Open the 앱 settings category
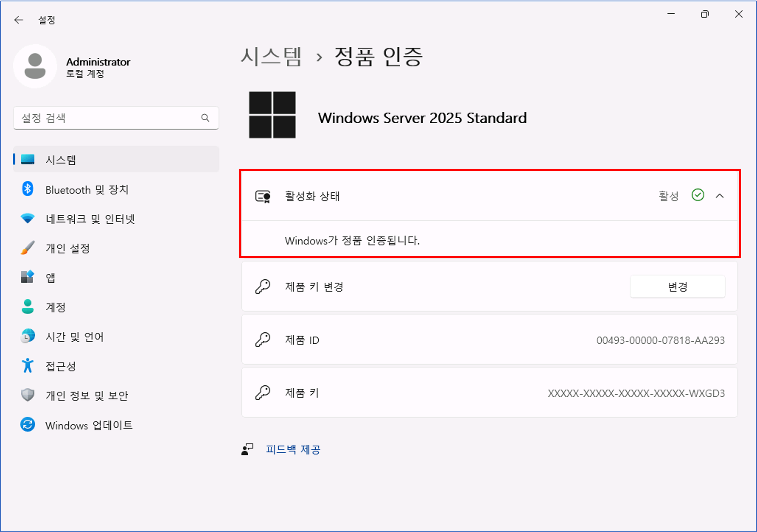 point(50,278)
